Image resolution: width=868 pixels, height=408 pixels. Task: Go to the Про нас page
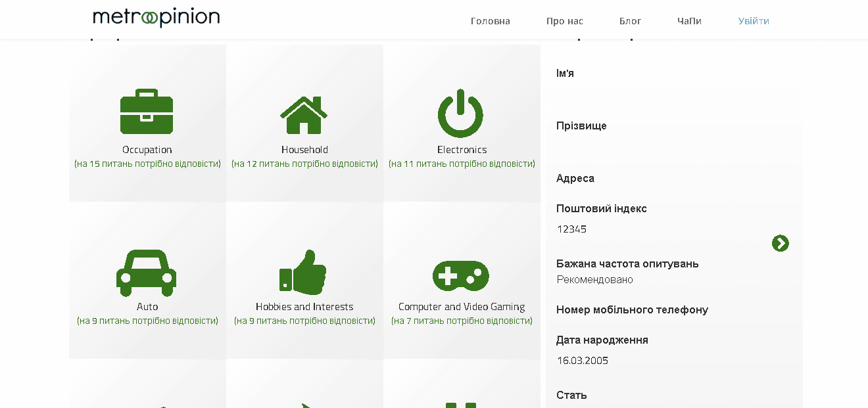[564, 21]
